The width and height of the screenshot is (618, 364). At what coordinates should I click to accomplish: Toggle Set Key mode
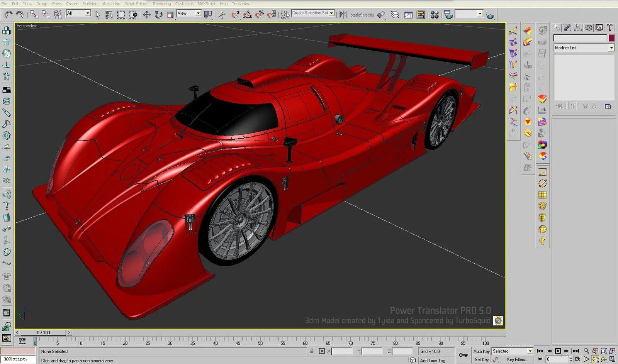coord(481,359)
